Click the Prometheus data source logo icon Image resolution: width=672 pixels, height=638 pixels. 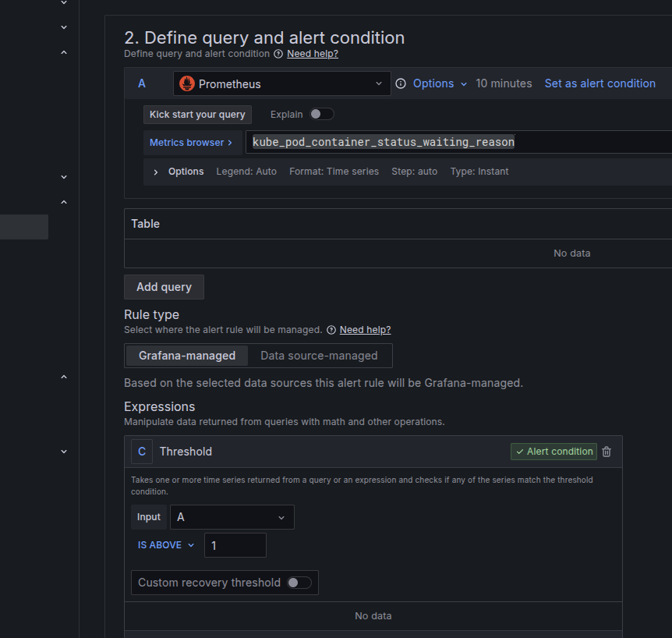(186, 83)
